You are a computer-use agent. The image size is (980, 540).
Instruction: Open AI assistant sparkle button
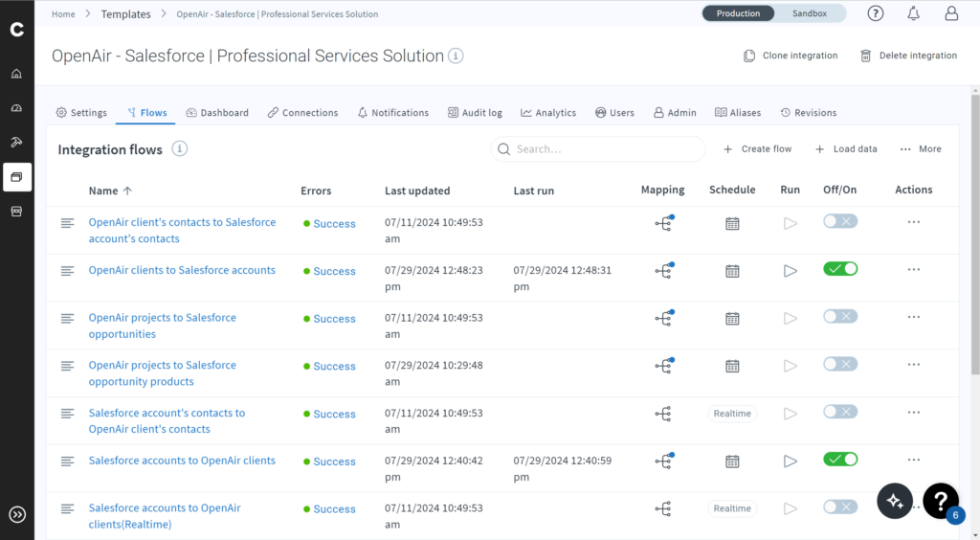pos(895,501)
